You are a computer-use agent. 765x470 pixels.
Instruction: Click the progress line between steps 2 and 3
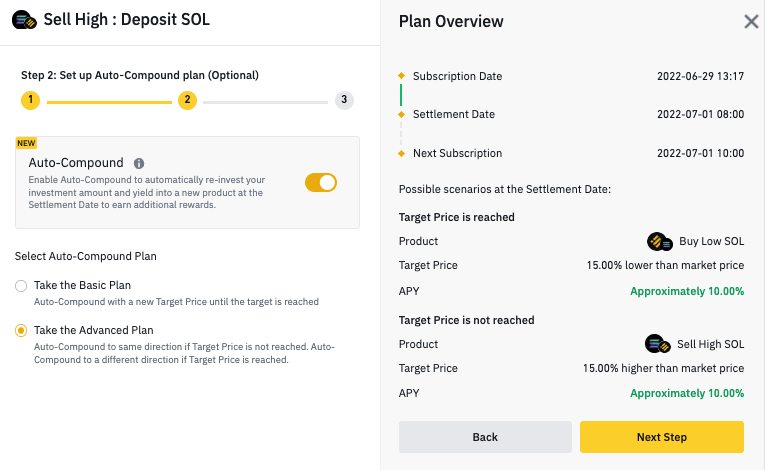tap(265, 102)
